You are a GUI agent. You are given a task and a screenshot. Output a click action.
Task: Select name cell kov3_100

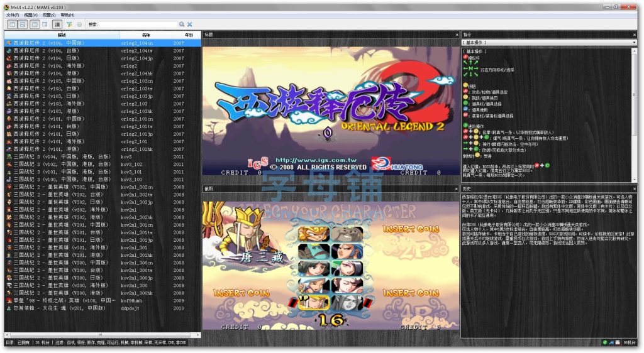[131, 180]
